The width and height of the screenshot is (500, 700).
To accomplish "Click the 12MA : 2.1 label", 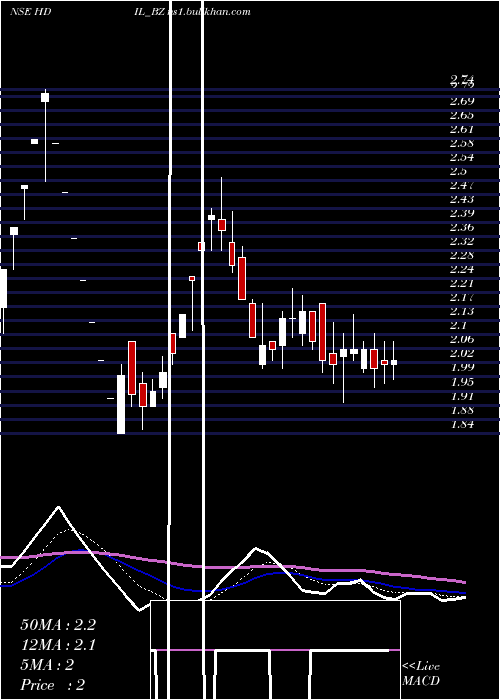I will click(58, 645).
